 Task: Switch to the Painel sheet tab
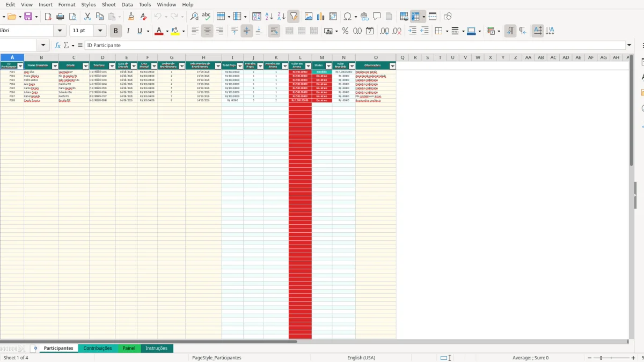(x=129, y=349)
